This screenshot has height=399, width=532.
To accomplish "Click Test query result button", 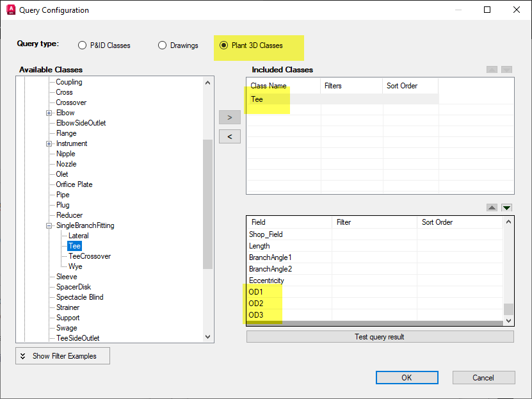I will (x=380, y=337).
